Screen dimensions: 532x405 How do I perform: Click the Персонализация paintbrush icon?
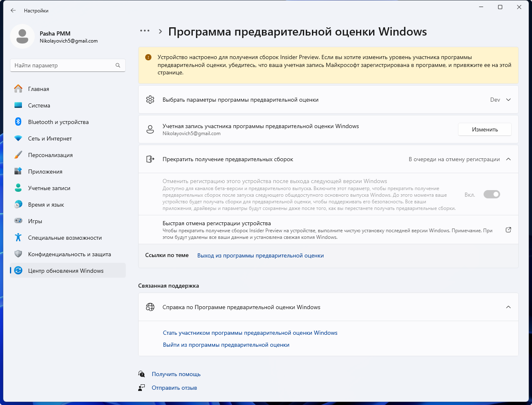[18, 155]
